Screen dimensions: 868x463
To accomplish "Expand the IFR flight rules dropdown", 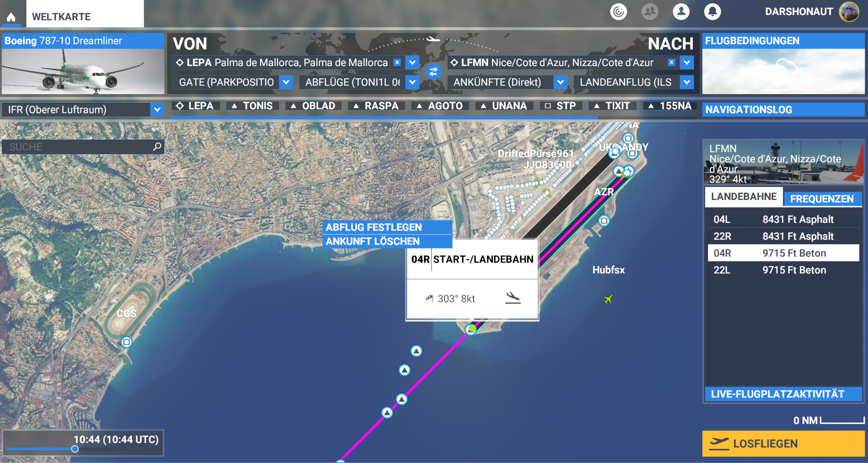I will click(157, 110).
